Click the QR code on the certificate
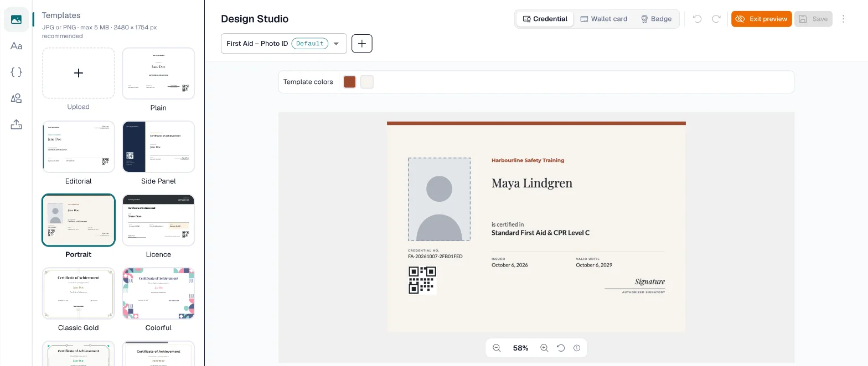This screenshot has width=868, height=366. click(422, 280)
